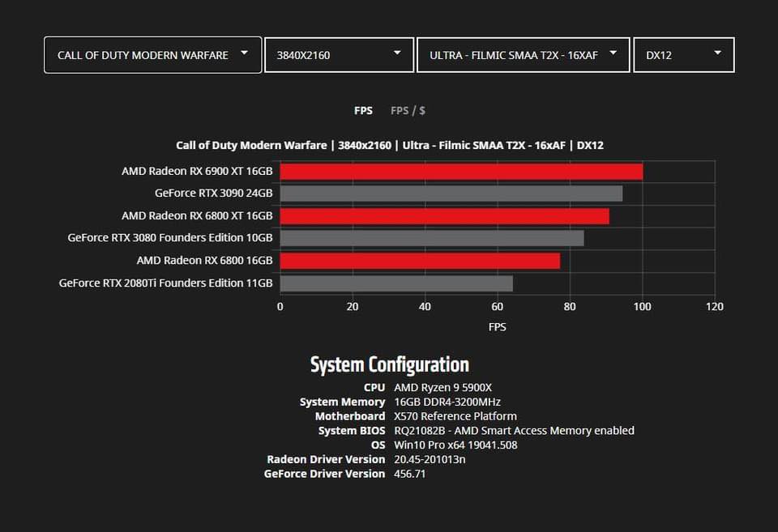
Task: Click the GeForce RTX 3080 Founders Edition bar
Action: [x=432, y=239]
